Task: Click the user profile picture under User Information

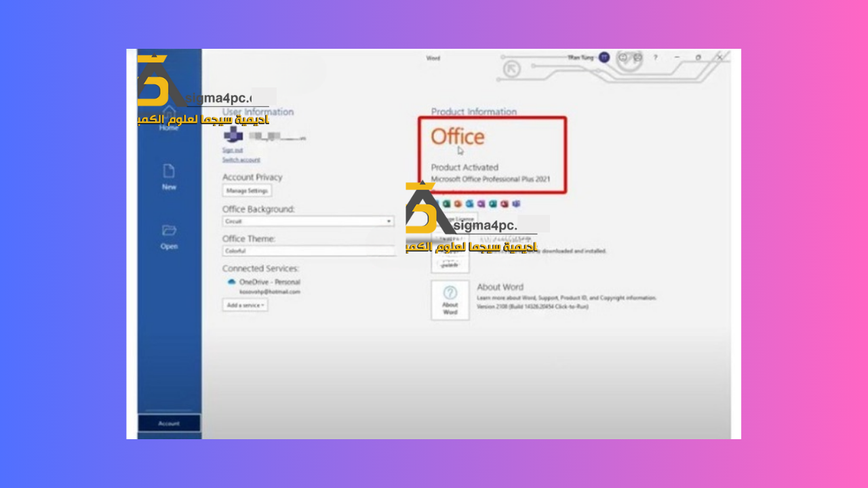Action: pos(233,135)
